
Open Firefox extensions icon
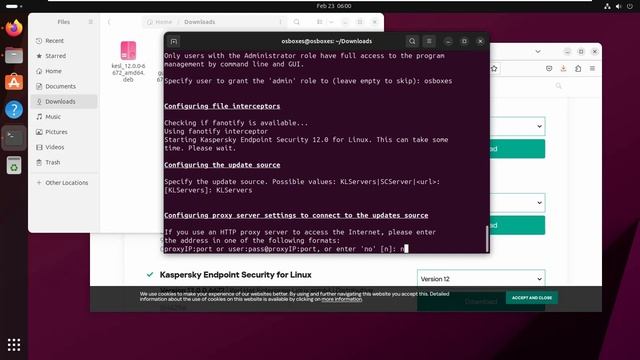(578, 69)
